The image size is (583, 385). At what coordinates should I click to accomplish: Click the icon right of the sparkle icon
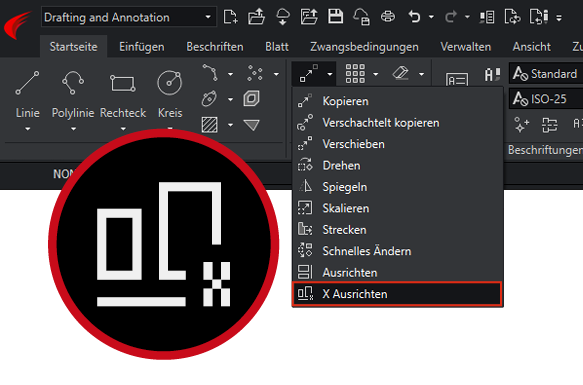tap(549, 125)
